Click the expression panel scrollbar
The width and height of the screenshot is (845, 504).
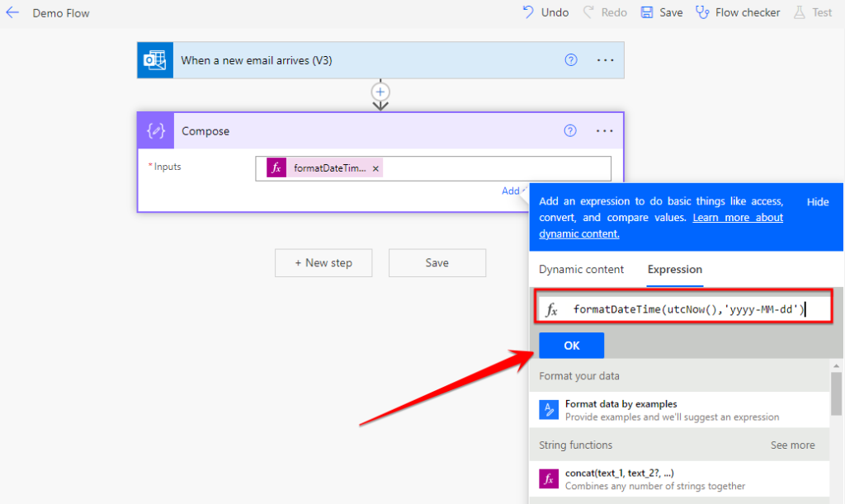click(836, 393)
